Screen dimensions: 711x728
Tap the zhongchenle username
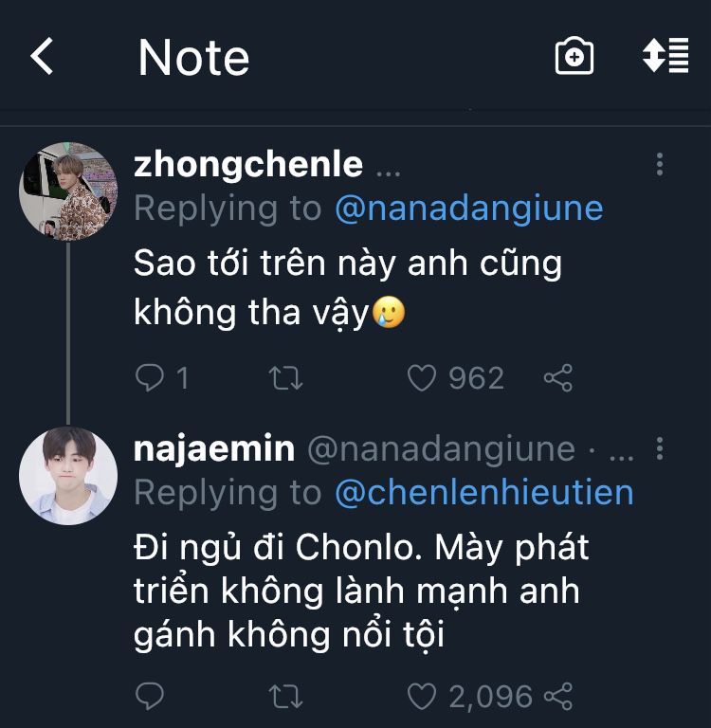click(248, 165)
